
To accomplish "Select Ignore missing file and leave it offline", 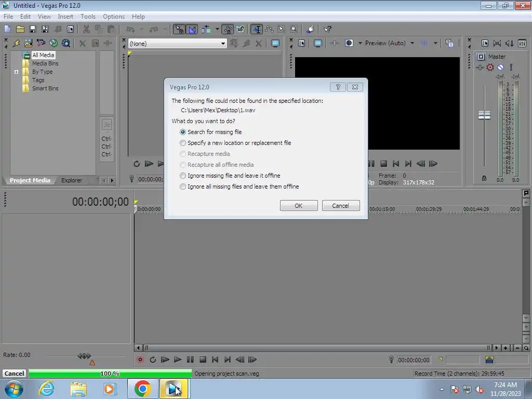I will click(x=230, y=176).
